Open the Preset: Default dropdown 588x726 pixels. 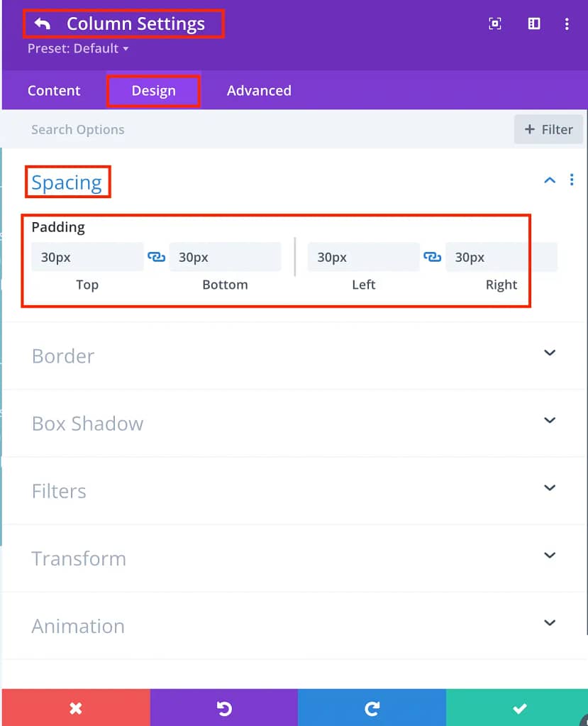point(78,49)
